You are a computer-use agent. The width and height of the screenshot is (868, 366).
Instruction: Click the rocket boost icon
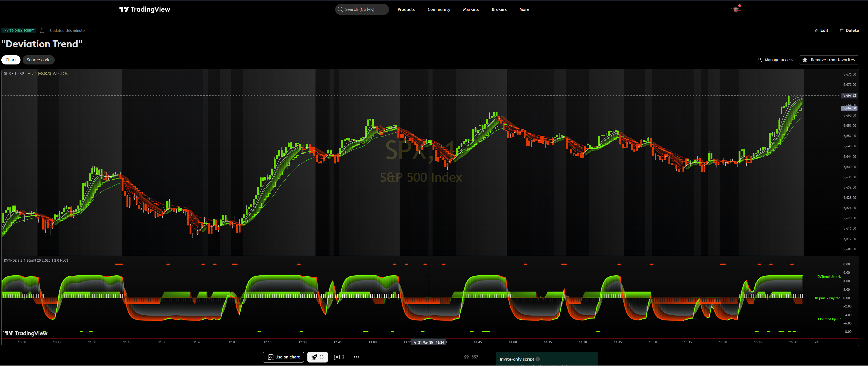(x=314, y=357)
